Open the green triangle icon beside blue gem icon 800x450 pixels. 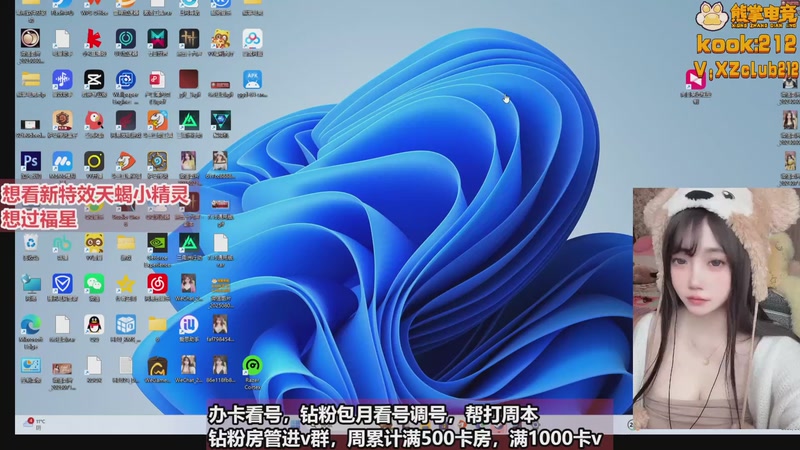click(x=189, y=121)
